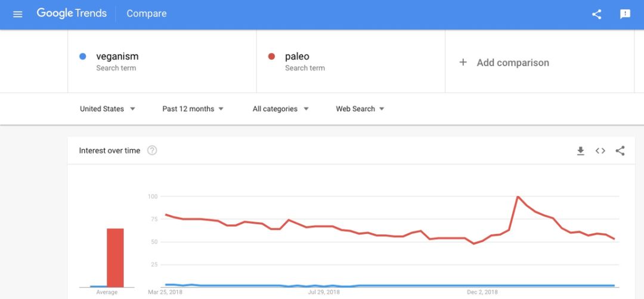Open the send feedback icon

625,14
